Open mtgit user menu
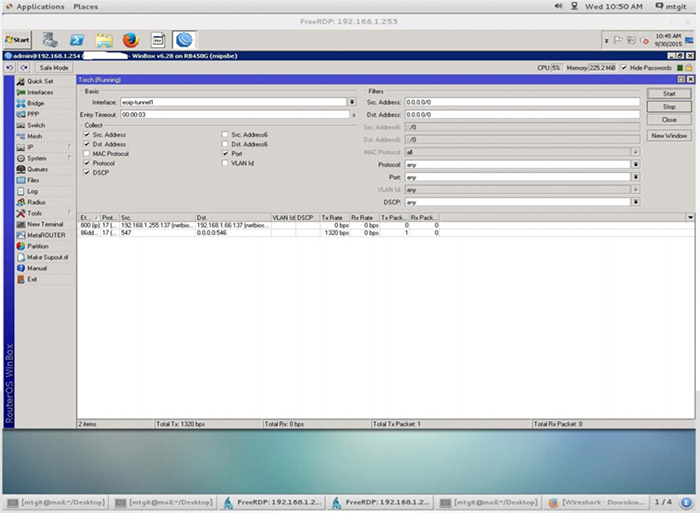This screenshot has width=700, height=513. (671, 6)
